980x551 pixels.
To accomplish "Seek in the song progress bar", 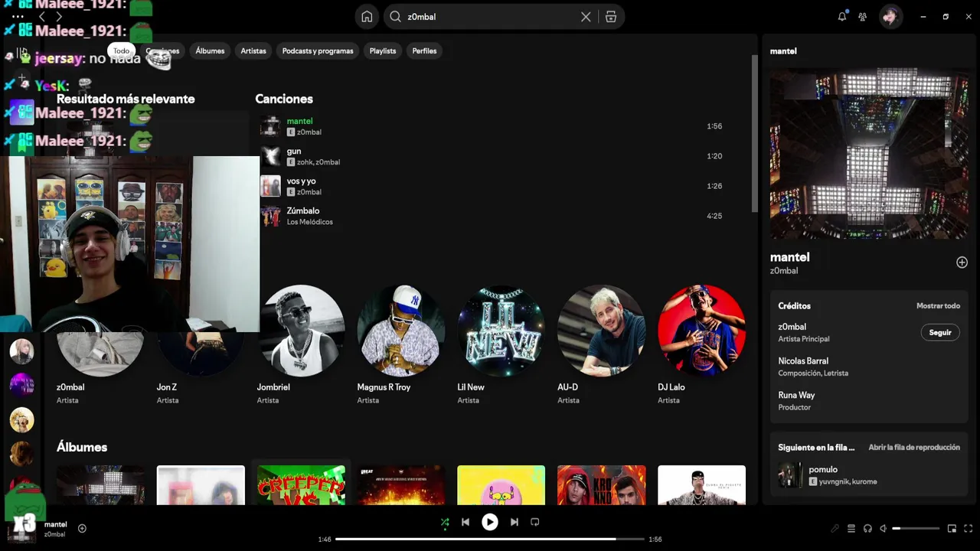I will pos(490,539).
